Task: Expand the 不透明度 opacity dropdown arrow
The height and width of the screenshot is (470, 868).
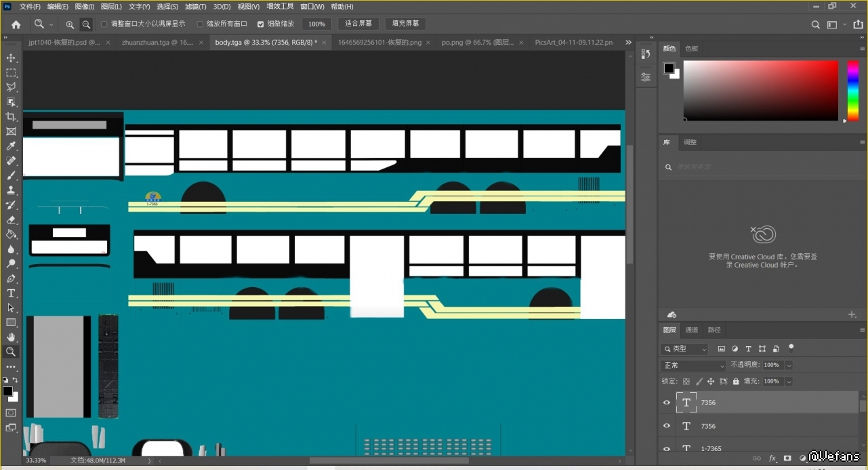Action: pos(789,365)
